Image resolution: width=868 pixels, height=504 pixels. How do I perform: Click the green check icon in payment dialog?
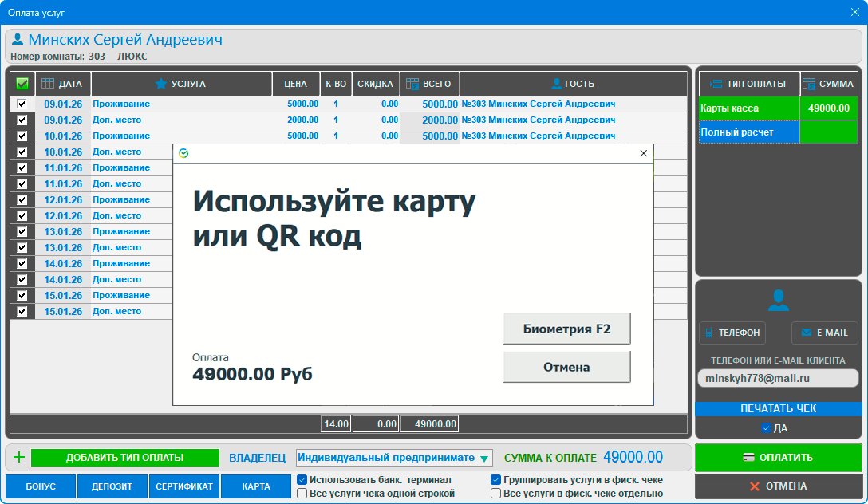(x=183, y=153)
